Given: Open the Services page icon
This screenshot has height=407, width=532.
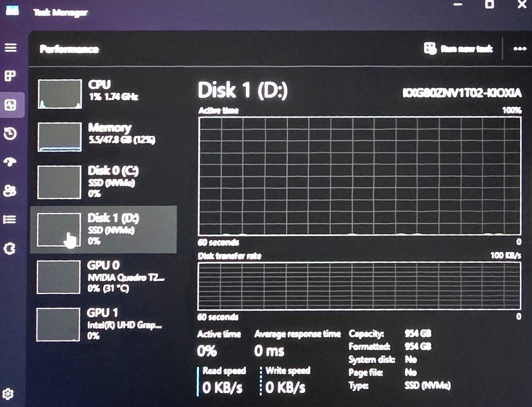Looking at the screenshot, I should (x=10, y=249).
